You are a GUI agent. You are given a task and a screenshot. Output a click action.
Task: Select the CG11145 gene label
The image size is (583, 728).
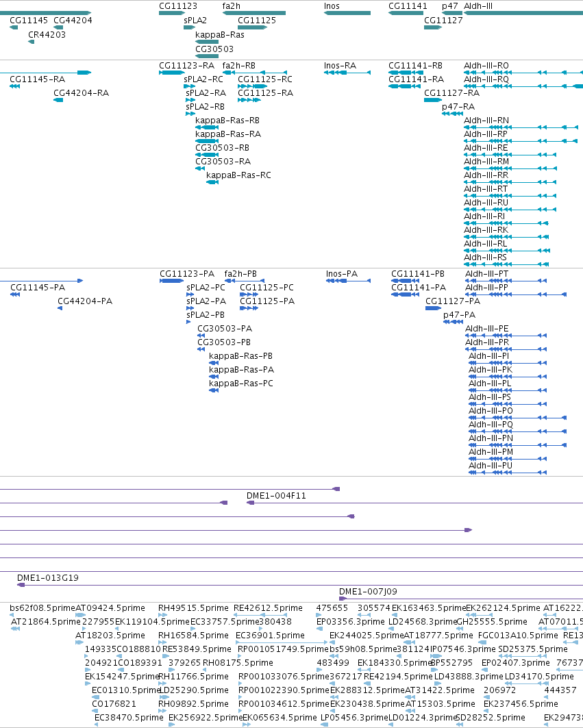[x=29, y=21]
